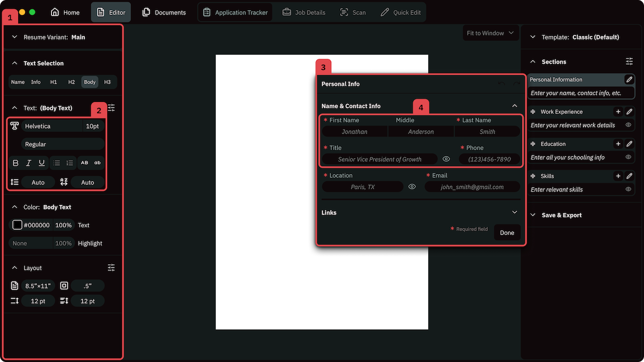Collapse the Color Body Text section
644x362 pixels.
click(14, 207)
